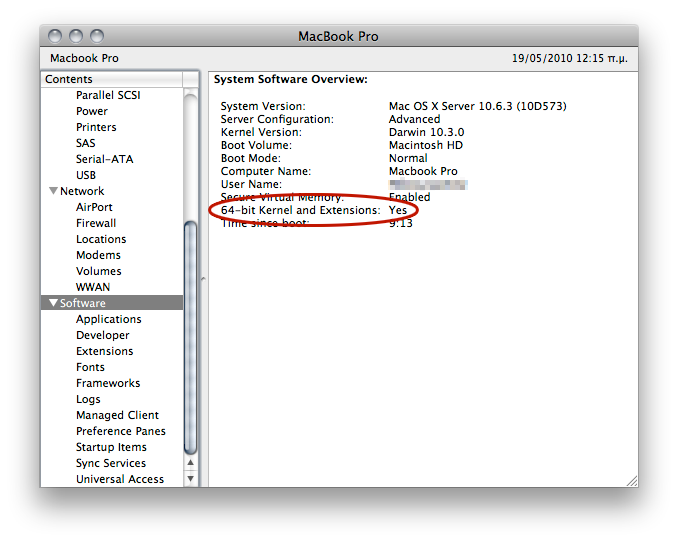Select USB in the sidebar
678x542 pixels.
(86, 175)
